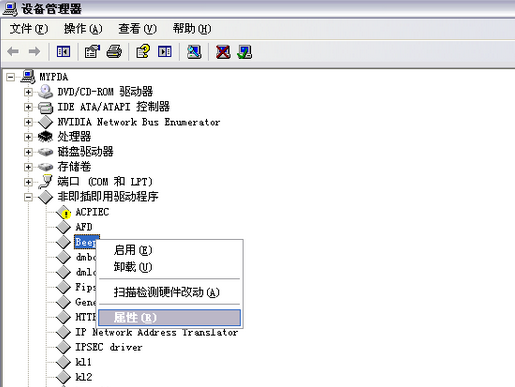Select the HTTP partially hidden device entry
The width and height of the screenshot is (515, 387).
[86, 317]
